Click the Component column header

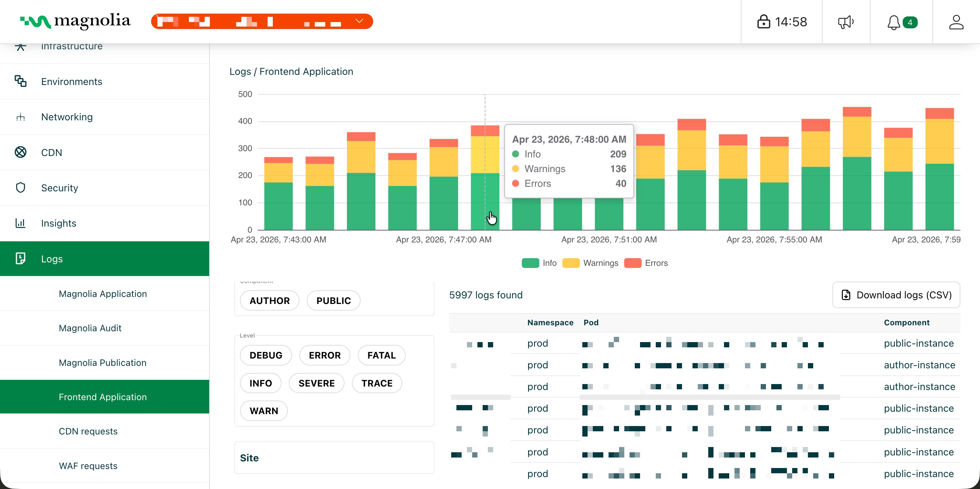point(907,322)
